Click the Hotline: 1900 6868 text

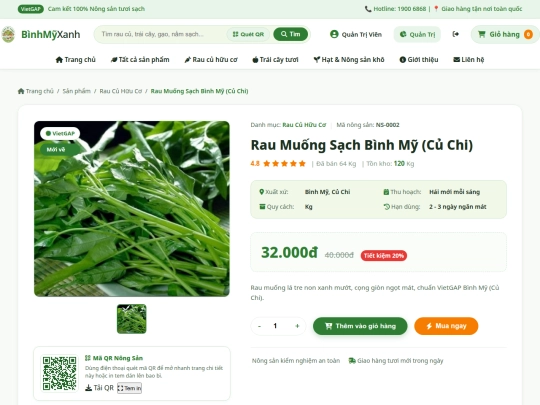[x=400, y=9]
